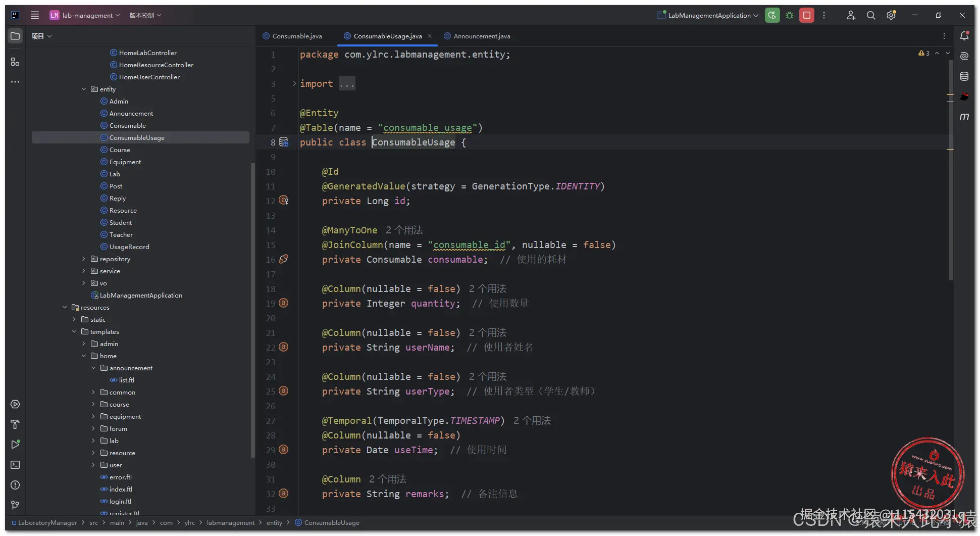The height and width of the screenshot is (536, 980).
Task: Show the 2 个用法 usages hint for @ManyToOne
Action: [404, 230]
